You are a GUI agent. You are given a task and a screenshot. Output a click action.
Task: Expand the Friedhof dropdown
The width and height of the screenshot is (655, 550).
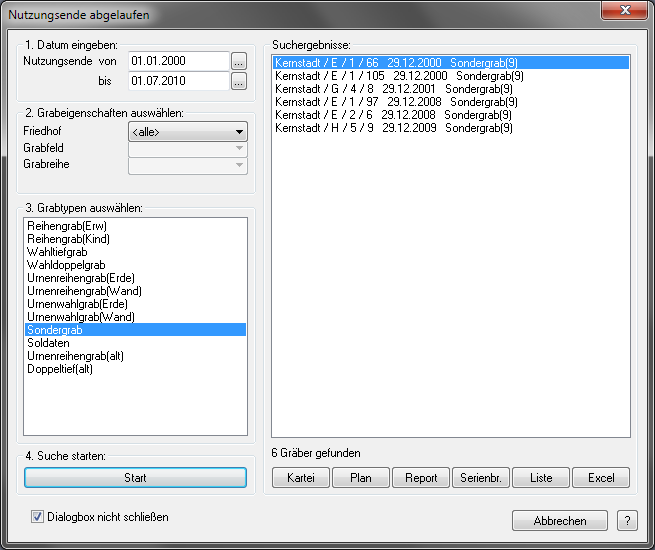[x=187, y=131]
